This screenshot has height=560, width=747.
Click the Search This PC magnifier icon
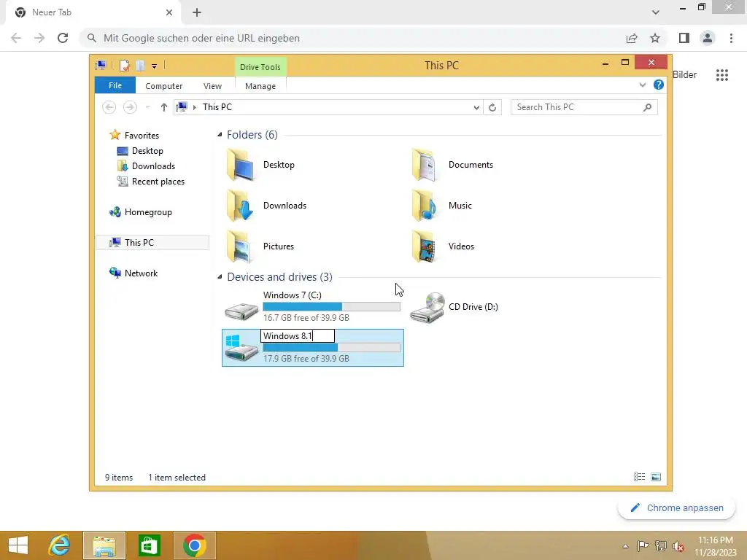(x=647, y=107)
